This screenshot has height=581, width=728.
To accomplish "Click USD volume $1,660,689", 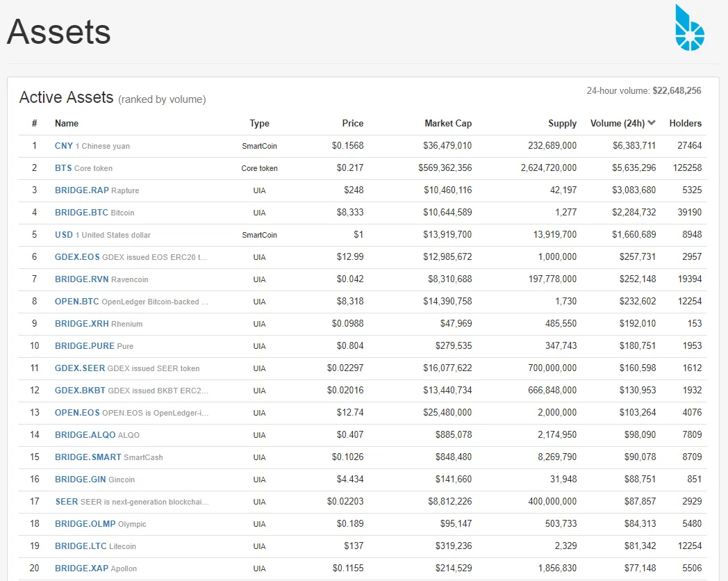I will click(634, 235).
